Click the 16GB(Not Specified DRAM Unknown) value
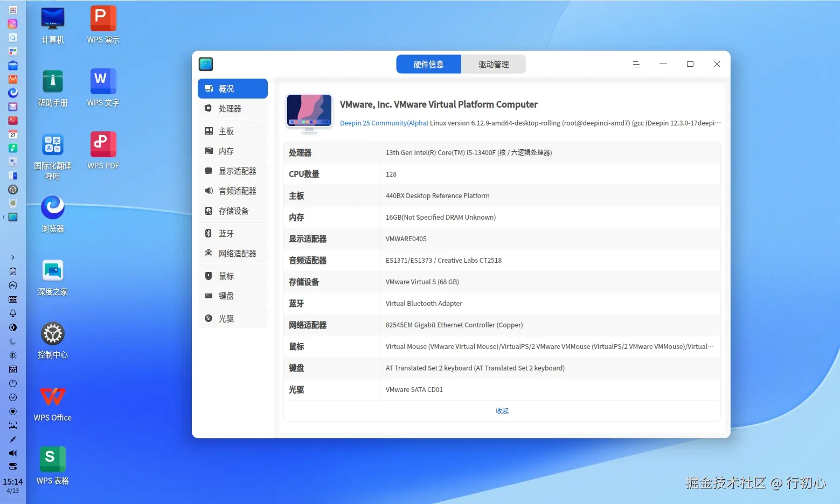 click(441, 218)
